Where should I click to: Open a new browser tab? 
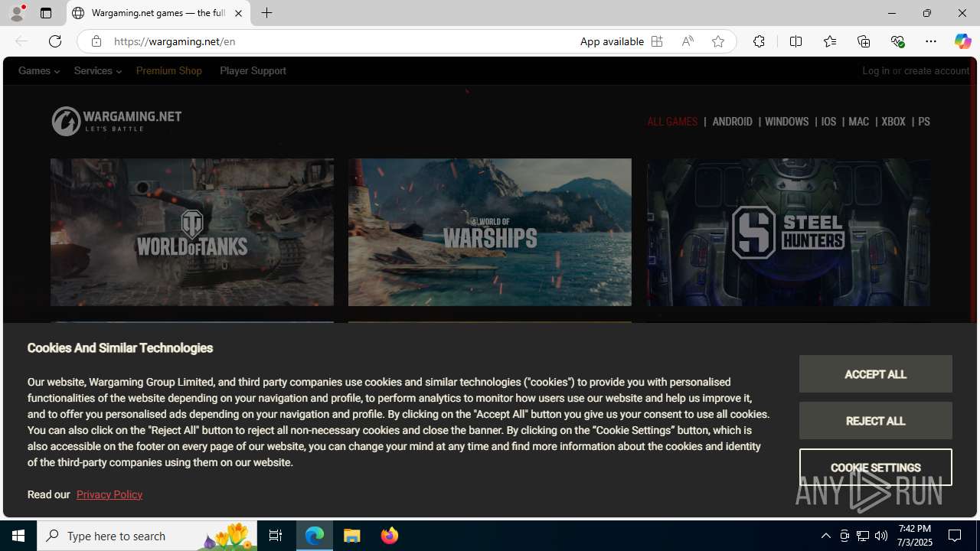click(x=266, y=13)
